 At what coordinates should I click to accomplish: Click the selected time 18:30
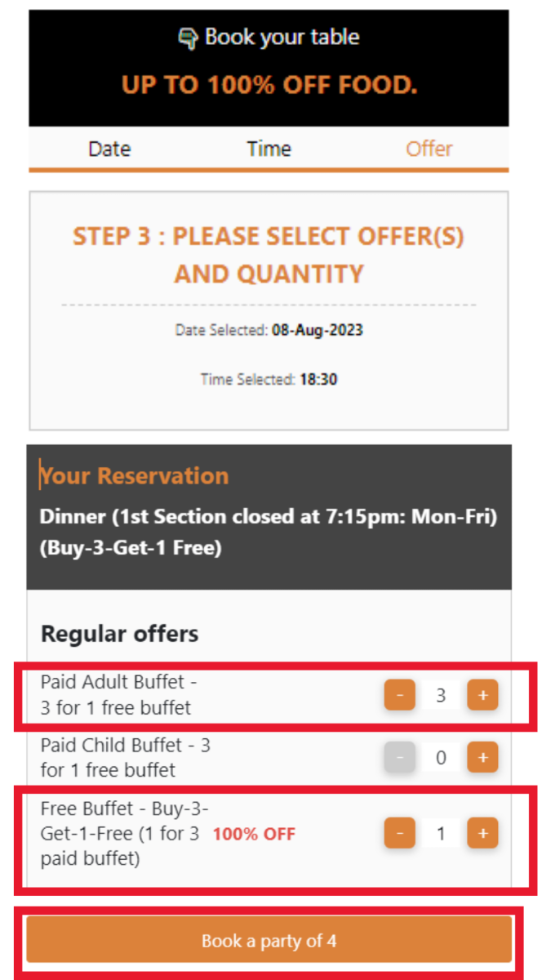[x=318, y=380]
